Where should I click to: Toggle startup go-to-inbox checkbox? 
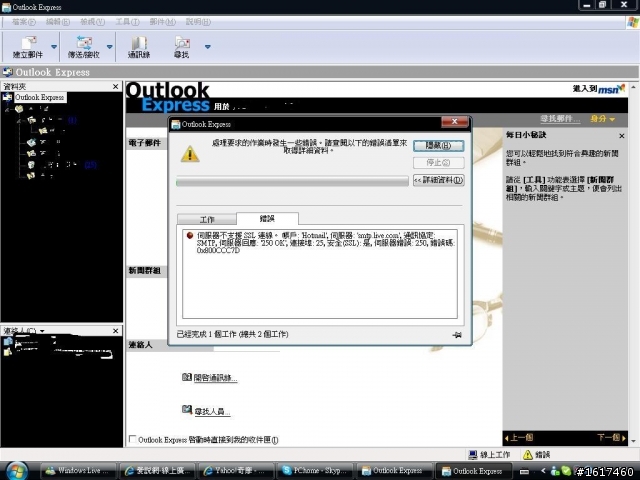pos(132,439)
